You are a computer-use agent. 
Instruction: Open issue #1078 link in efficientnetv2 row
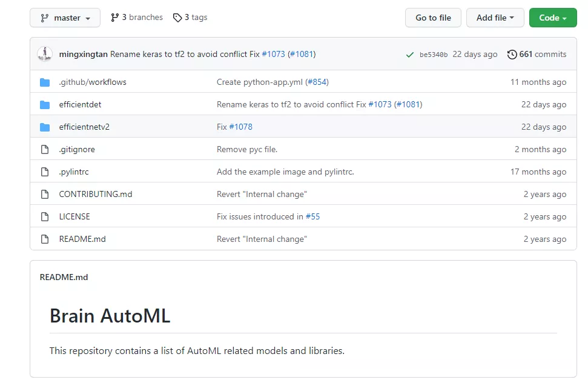click(240, 127)
